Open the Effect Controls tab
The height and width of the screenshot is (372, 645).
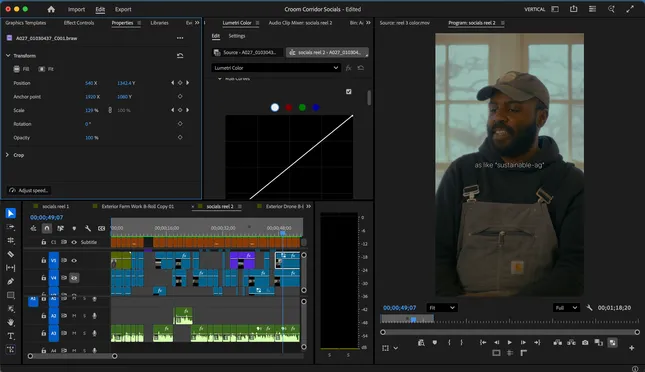79,23
